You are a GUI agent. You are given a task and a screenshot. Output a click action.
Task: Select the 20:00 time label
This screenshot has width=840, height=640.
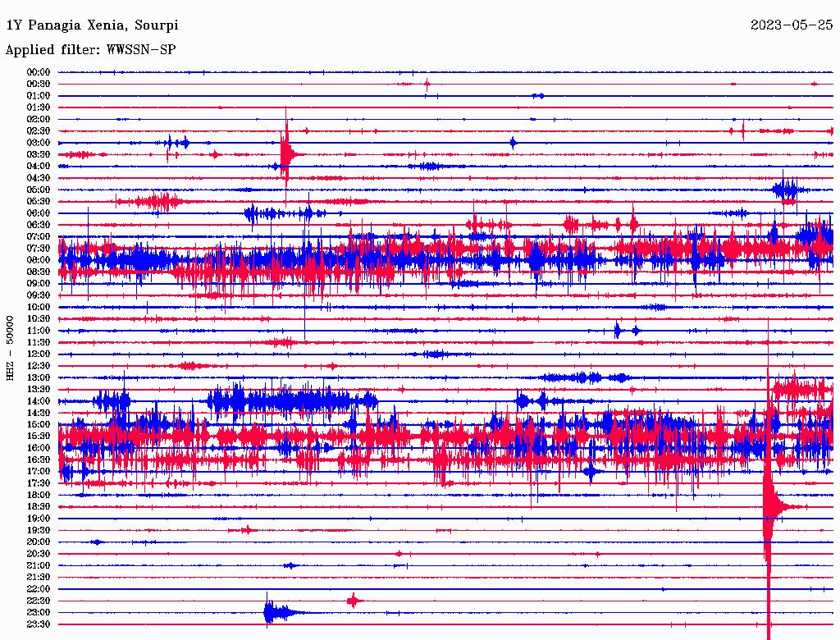tap(39, 542)
